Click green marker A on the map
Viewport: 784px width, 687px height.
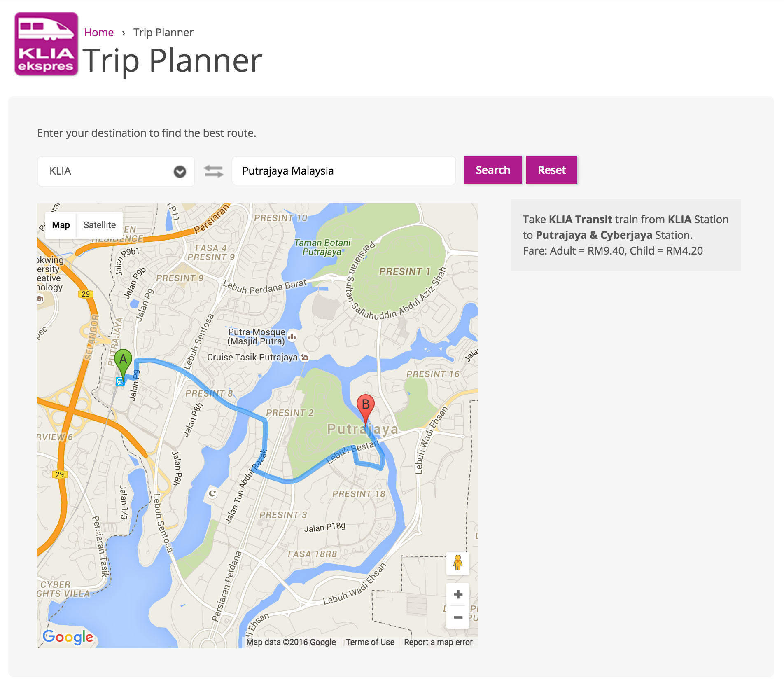123,361
